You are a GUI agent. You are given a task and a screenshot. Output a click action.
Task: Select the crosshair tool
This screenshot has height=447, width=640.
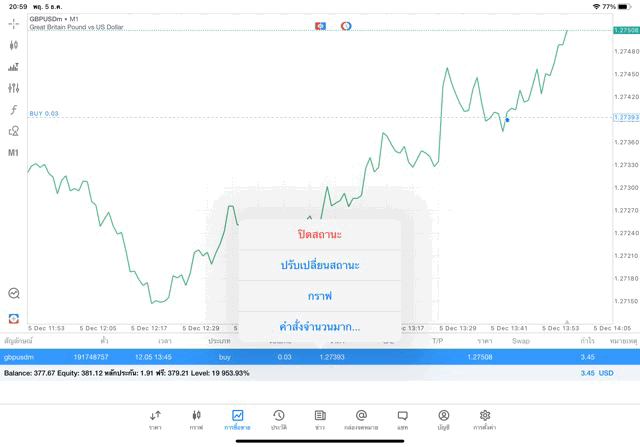tap(14, 23)
